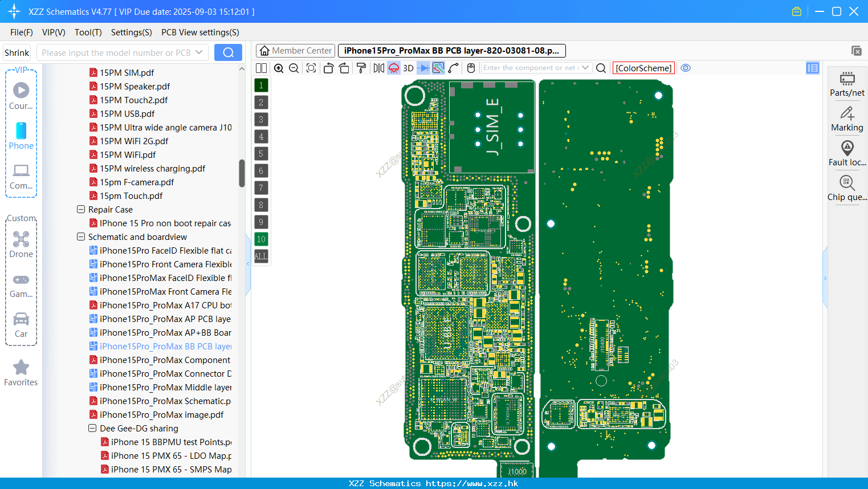Select the Phone category in sidebar
The width and height of the screenshot is (868, 489).
coord(21,136)
